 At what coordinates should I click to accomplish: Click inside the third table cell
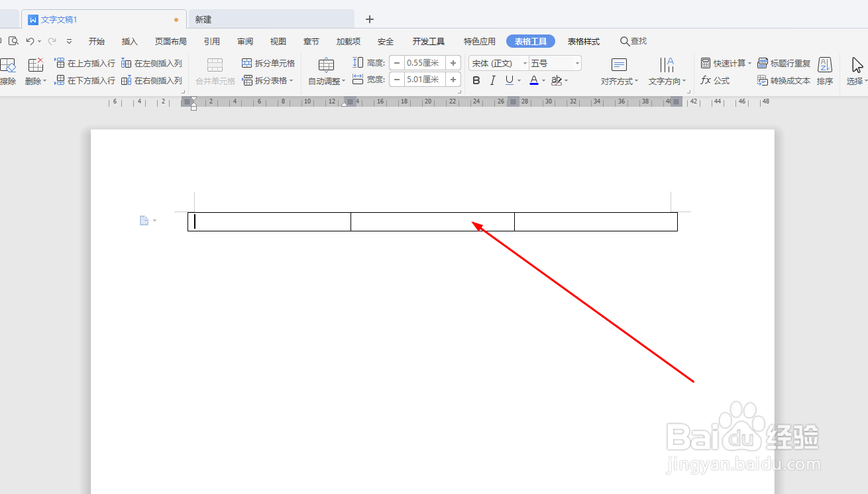[x=596, y=221]
